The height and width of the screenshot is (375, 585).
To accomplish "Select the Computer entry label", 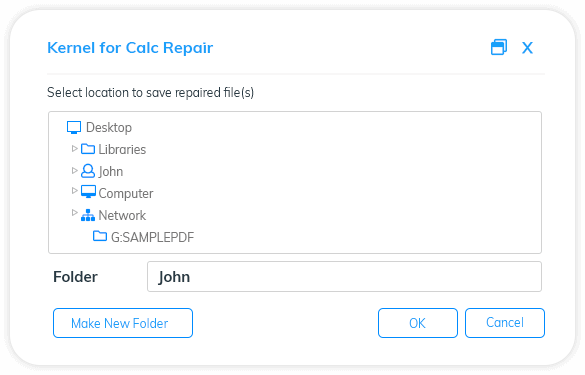I will (x=126, y=194).
